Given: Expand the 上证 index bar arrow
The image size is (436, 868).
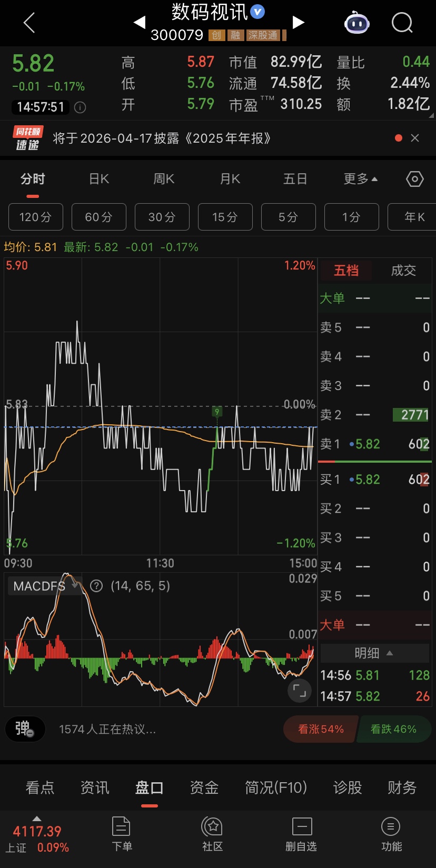Looking at the screenshot, I should (x=36, y=819).
